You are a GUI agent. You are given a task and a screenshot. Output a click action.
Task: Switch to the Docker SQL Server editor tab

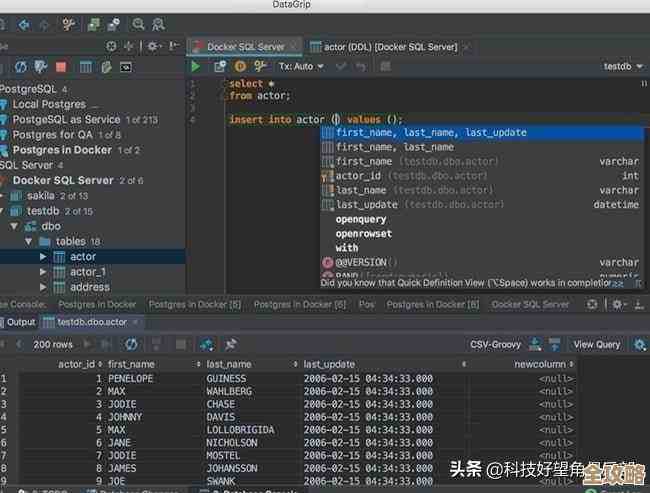[x=245, y=47]
